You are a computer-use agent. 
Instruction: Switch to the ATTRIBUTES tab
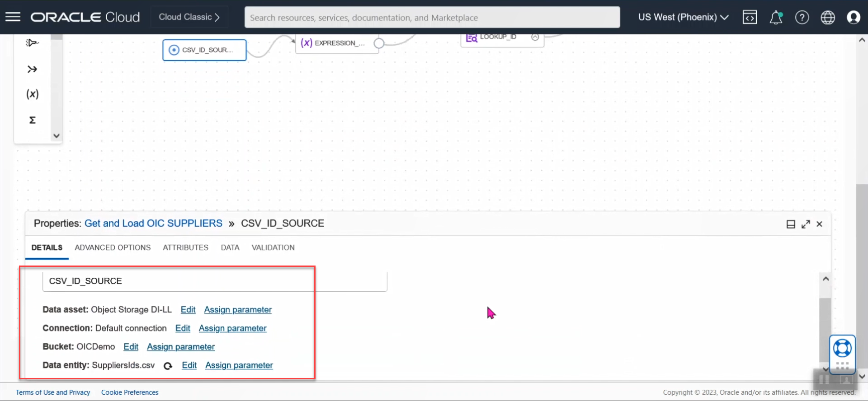(x=186, y=247)
